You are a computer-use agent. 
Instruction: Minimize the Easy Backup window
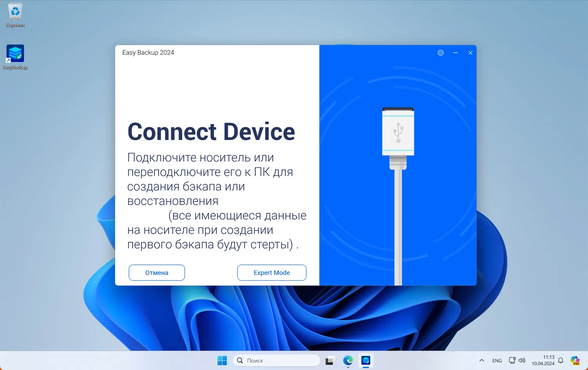(x=456, y=53)
